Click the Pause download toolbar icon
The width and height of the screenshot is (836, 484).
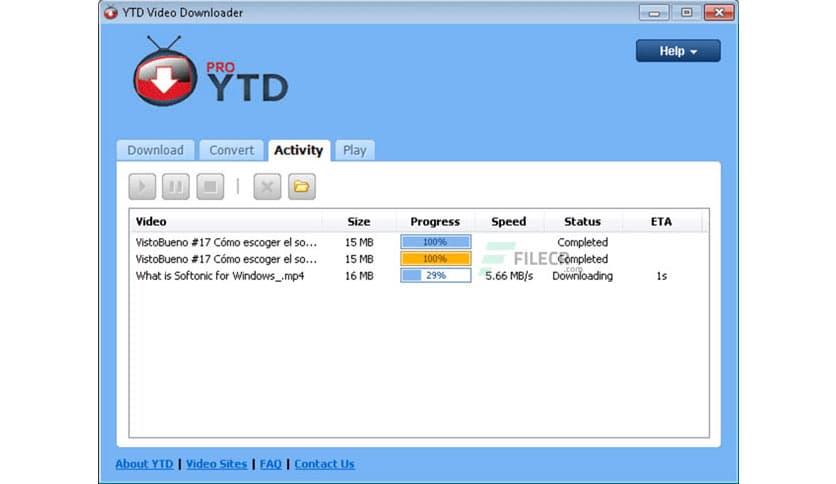(x=175, y=187)
